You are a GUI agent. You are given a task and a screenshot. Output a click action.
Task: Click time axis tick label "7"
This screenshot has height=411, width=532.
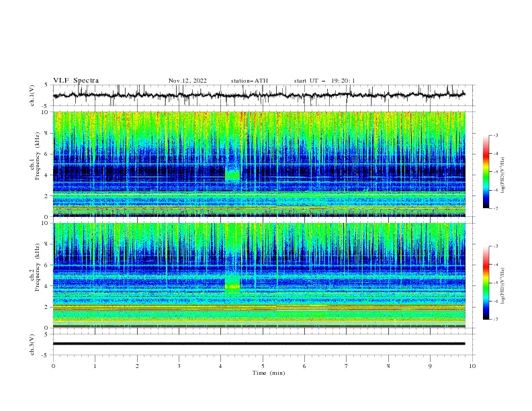coord(347,366)
